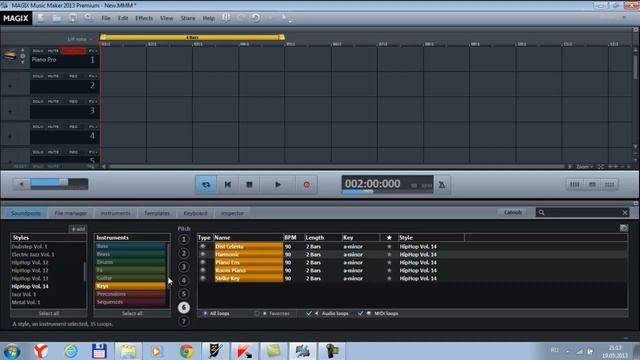Switch to the File manager tab
This screenshot has height=360, width=640.
(70, 213)
